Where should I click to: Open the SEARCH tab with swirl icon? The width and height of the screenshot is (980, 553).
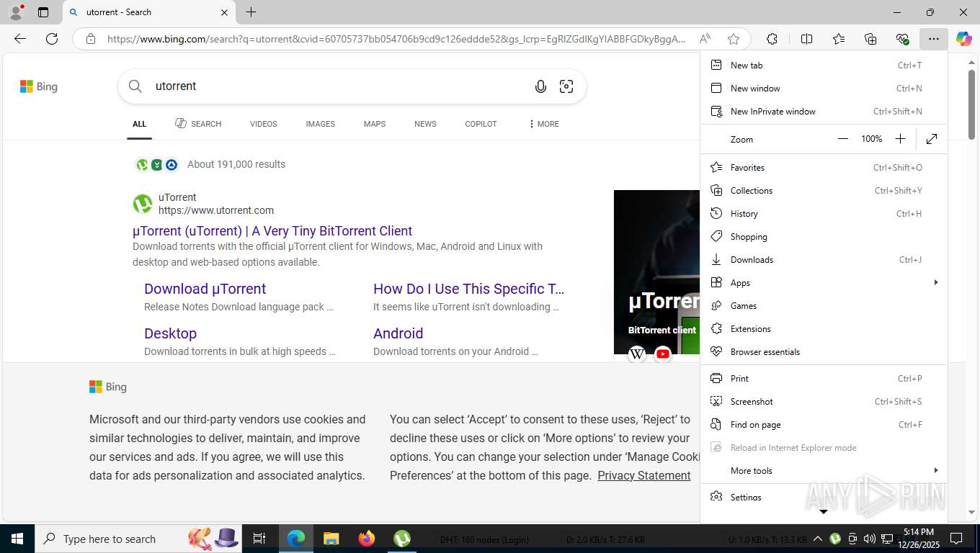click(x=198, y=124)
